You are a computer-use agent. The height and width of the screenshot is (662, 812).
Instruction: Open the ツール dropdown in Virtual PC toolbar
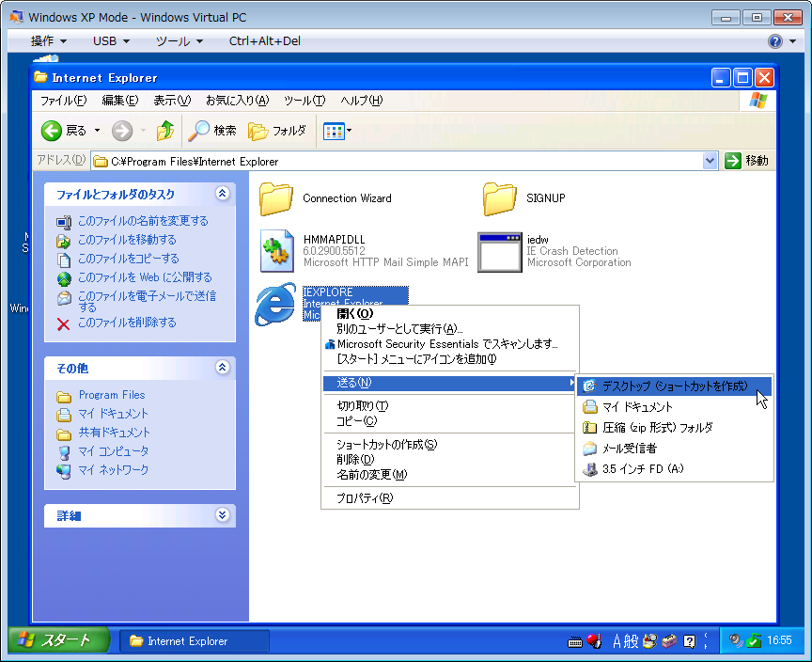(180, 41)
